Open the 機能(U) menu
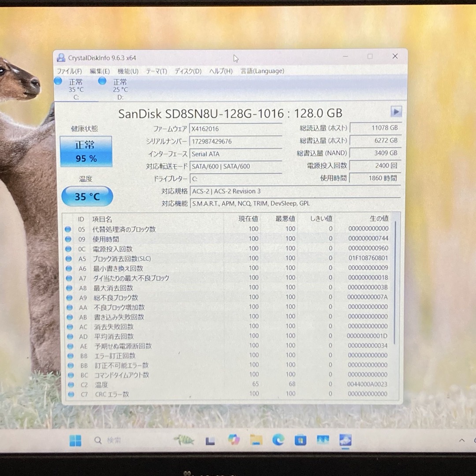Image resolution: width=476 pixels, height=476 pixels. pyautogui.click(x=128, y=71)
